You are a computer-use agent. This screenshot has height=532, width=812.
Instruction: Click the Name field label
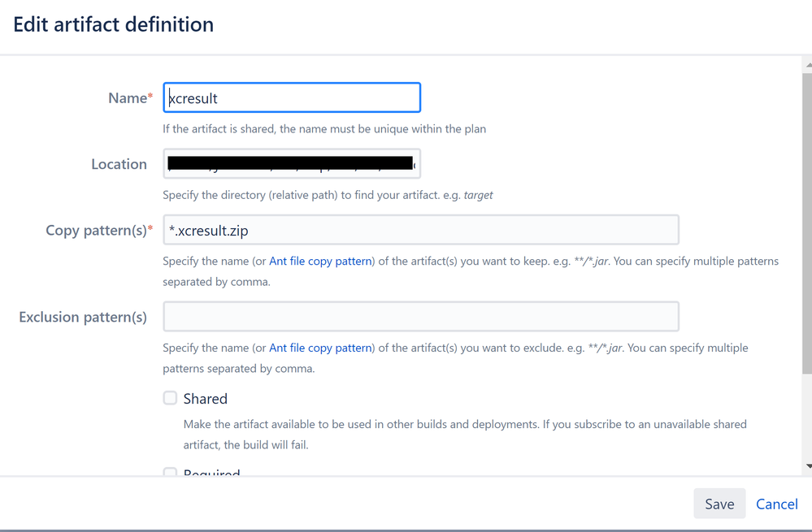pyautogui.click(x=126, y=97)
